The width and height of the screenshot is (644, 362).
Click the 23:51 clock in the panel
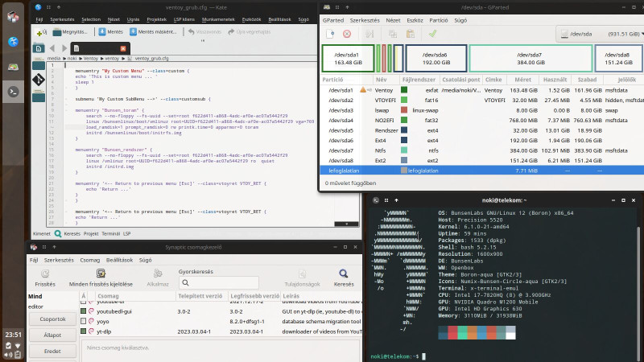click(x=13, y=335)
